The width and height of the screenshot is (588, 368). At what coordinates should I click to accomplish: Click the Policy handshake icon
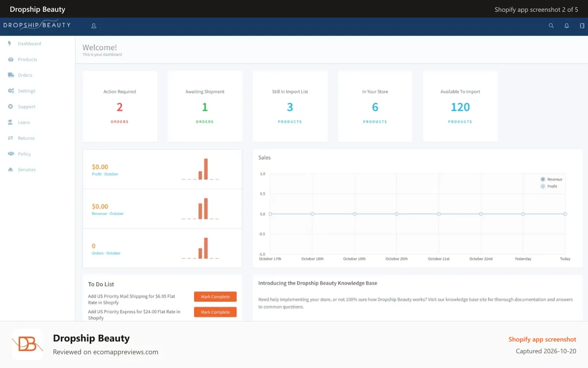(x=10, y=153)
